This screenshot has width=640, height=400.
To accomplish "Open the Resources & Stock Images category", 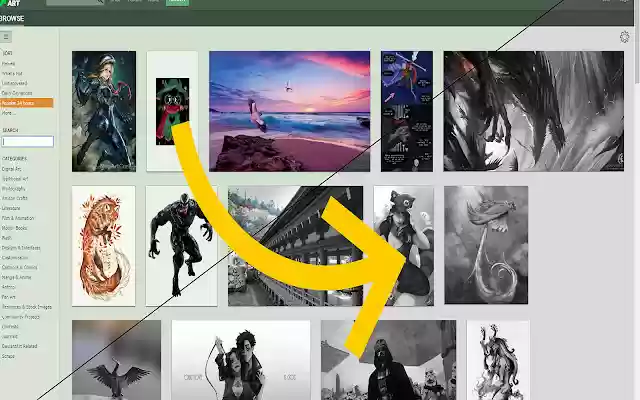I will tap(27, 307).
